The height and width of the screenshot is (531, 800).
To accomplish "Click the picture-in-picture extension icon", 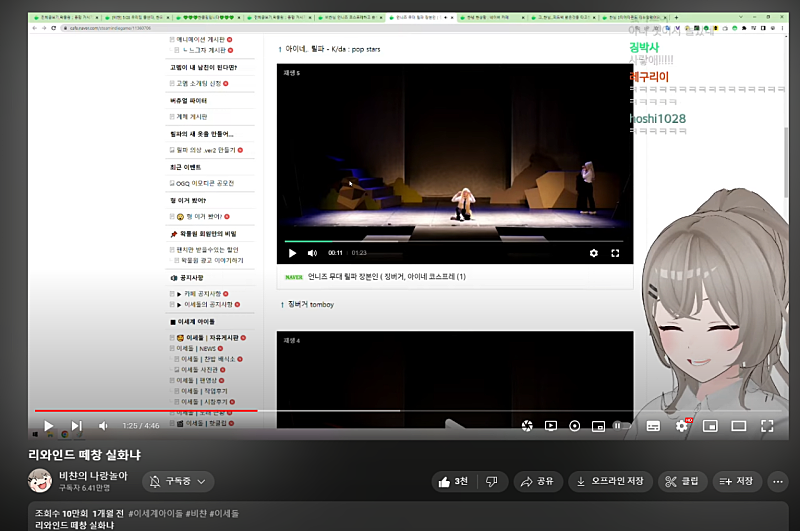I will coord(598,426).
